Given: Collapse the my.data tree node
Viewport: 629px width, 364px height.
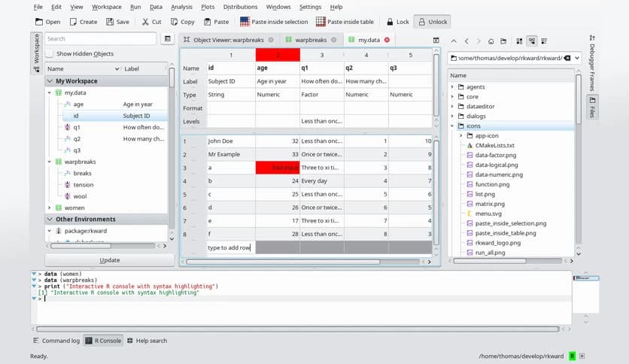Looking at the screenshot, I should pyautogui.click(x=50, y=93).
